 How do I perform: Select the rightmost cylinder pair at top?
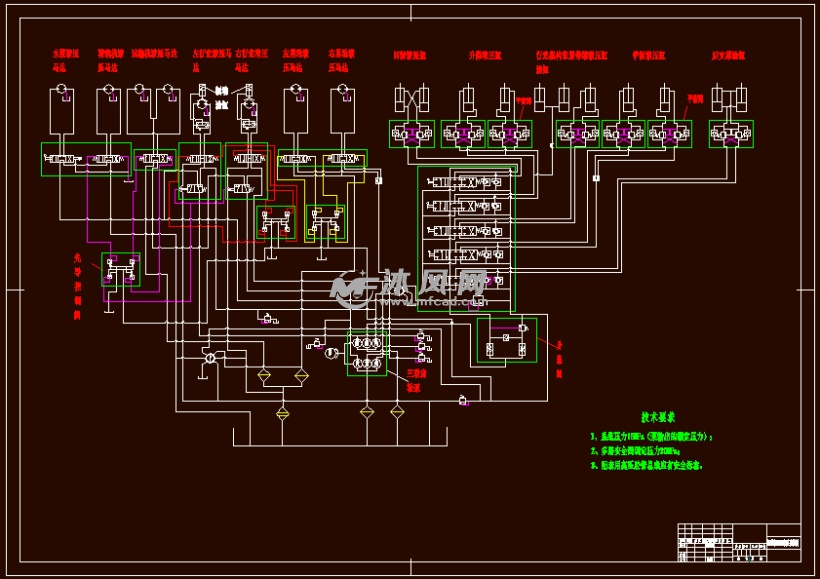730,98
